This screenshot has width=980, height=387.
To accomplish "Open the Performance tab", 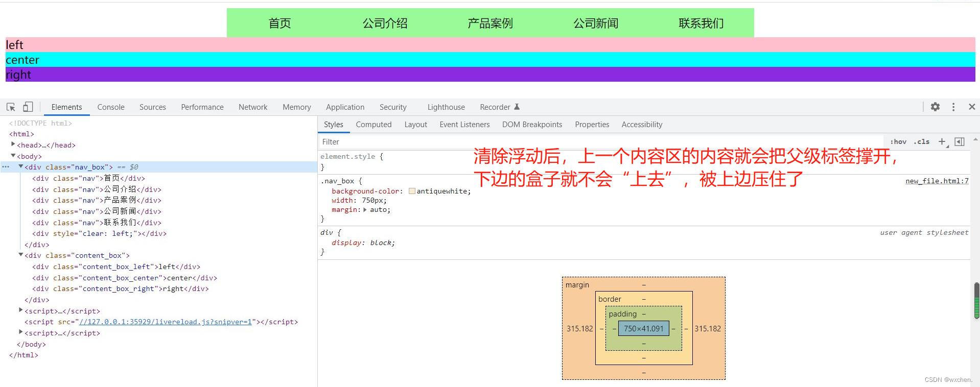I will point(202,107).
